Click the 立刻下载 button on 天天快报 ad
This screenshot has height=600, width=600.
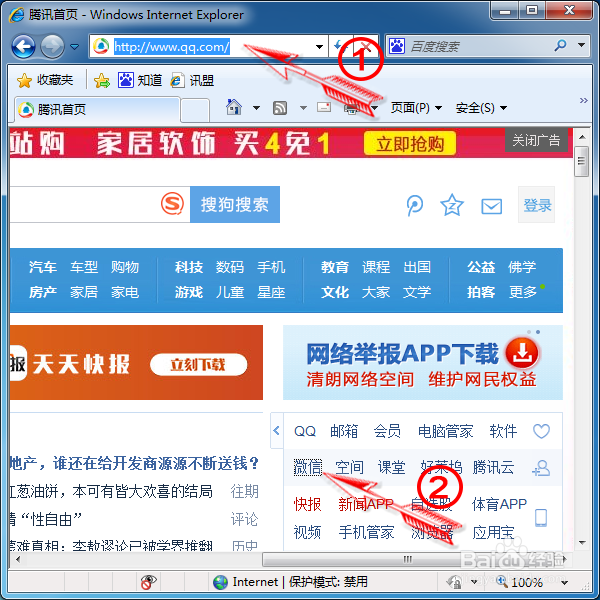198,365
